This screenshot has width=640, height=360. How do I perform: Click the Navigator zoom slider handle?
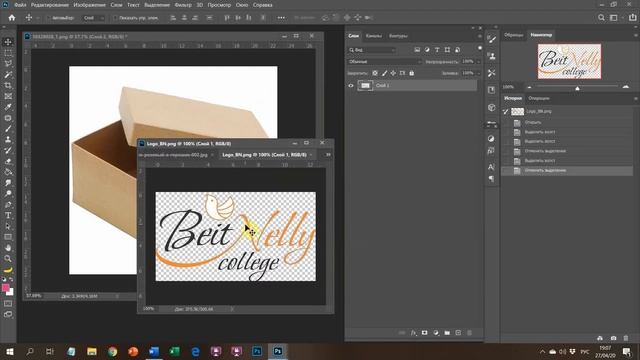tap(577, 88)
